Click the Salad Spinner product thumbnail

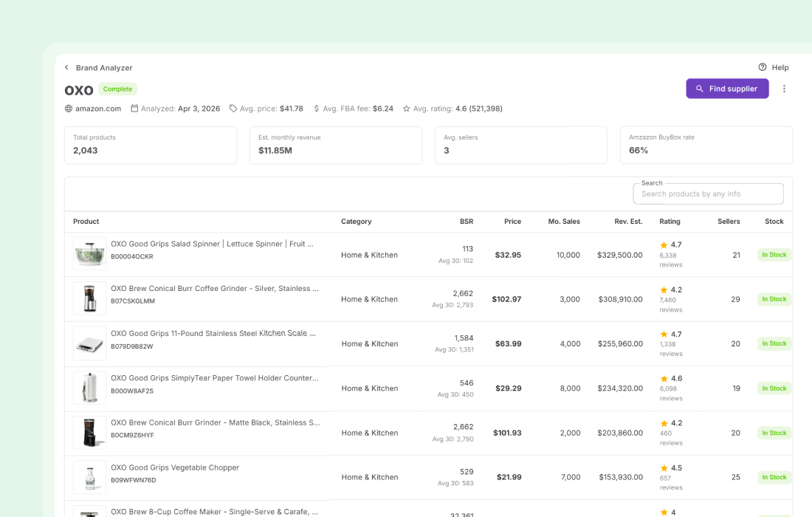pyautogui.click(x=89, y=254)
